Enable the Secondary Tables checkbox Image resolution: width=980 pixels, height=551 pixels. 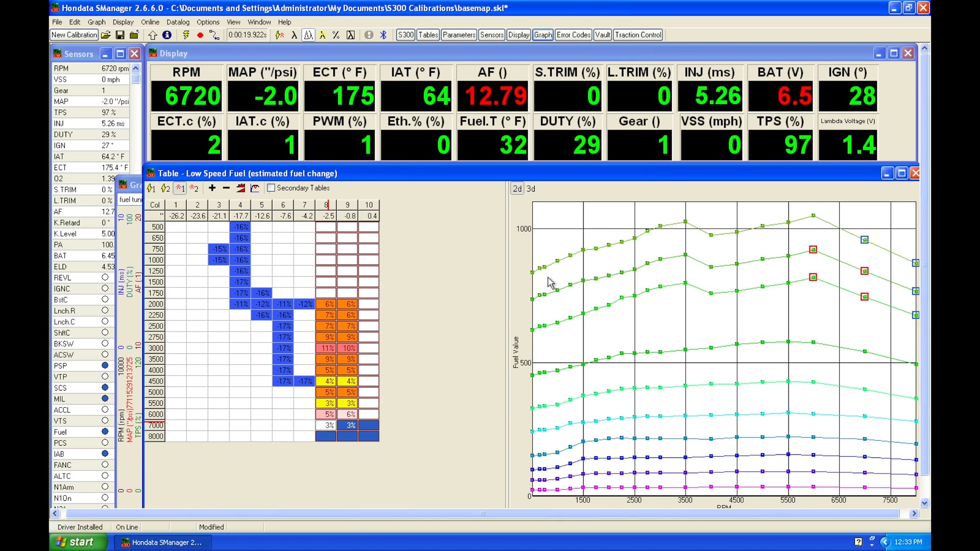pyautogui.click(x=271, y=188)
